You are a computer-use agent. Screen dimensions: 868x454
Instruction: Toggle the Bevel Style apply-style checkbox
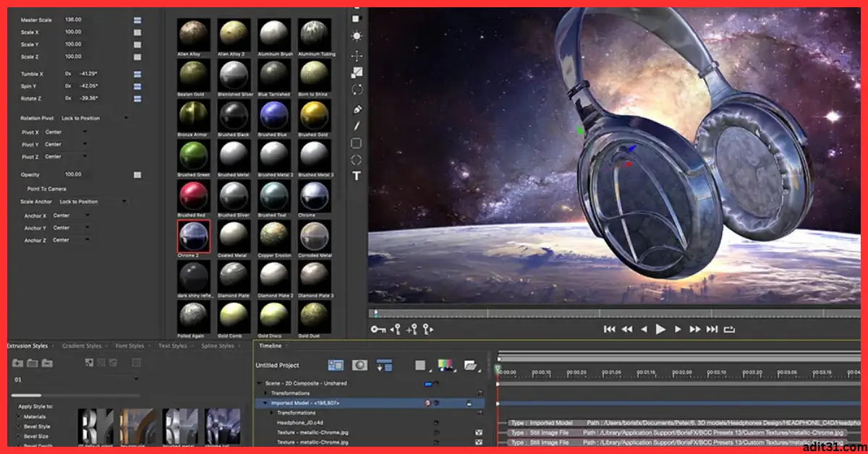click(x=18, y=427)
